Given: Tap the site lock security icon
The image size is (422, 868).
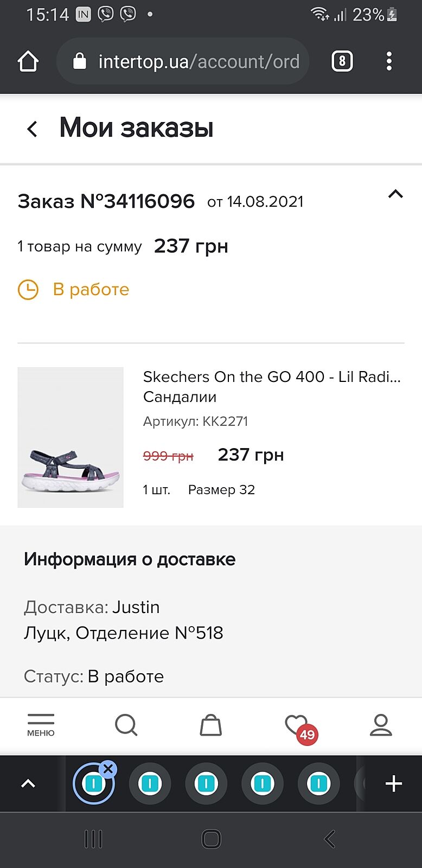Looking at the screenshot, I should tap(80, 61).
